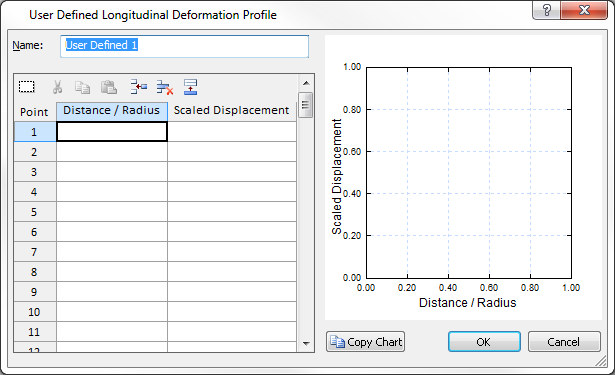Select row header 3

point(35,172)
